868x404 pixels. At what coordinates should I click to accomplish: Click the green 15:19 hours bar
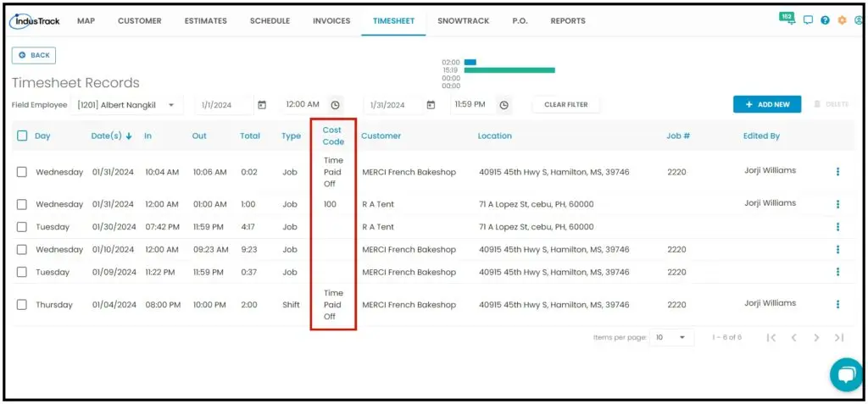coord(509,70)
